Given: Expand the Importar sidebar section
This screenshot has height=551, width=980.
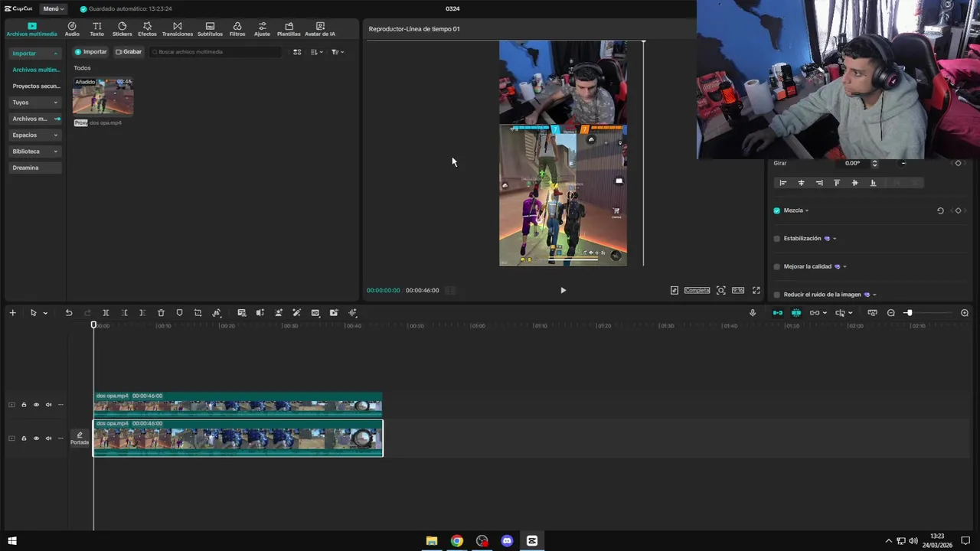Looking at the screenshot, I should click(34, 54).
